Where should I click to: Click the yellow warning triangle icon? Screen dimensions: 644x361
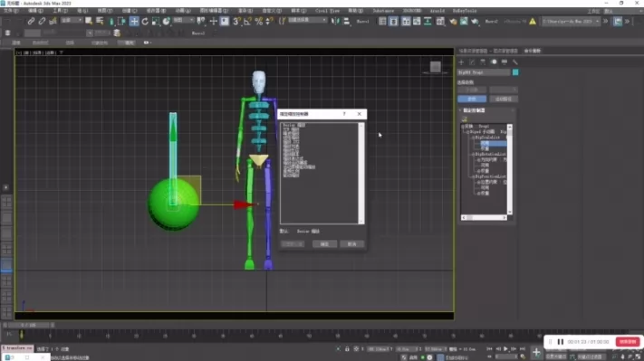pyautogui.click(x=533, y=21)
